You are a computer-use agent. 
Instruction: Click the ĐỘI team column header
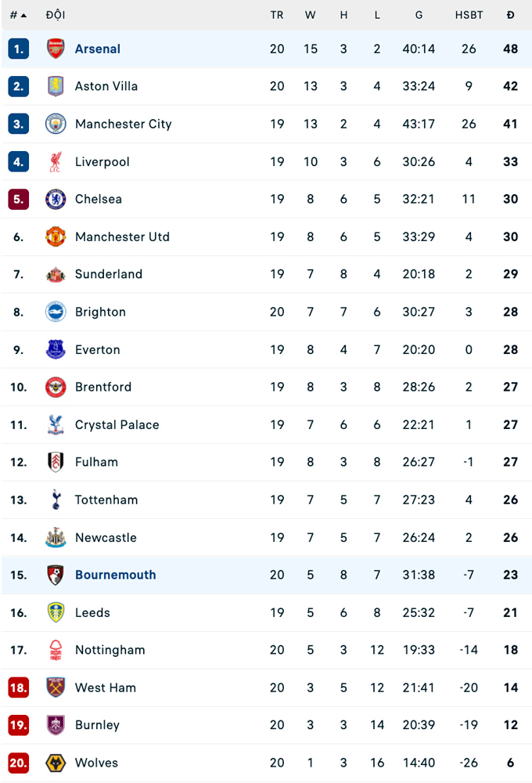(x=56, y=15)
